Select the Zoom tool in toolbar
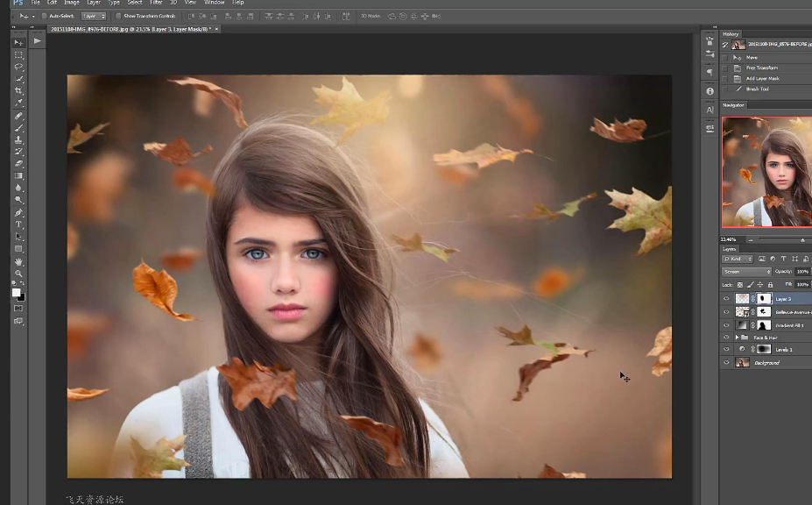Viewport: 812px width, 505px height. [x=18, y=274]
